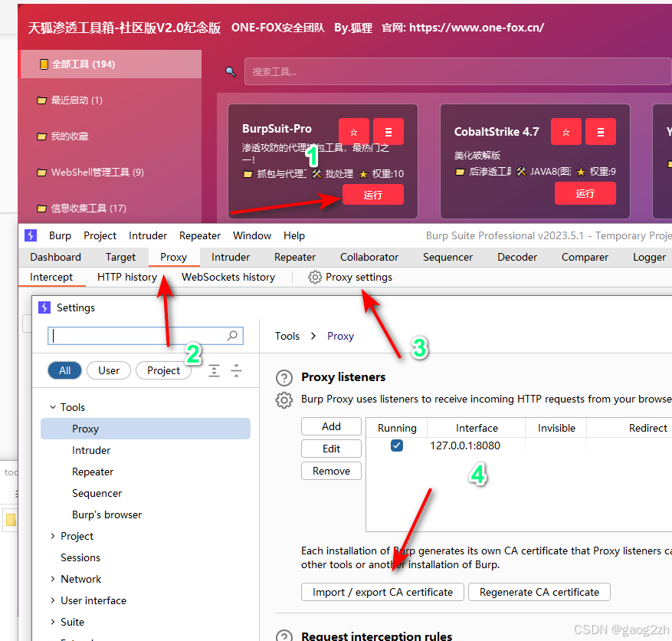This screenshot has width=672, height=641.
Task: Click the expand all sections icon
Action: click(x=214, y=370)
